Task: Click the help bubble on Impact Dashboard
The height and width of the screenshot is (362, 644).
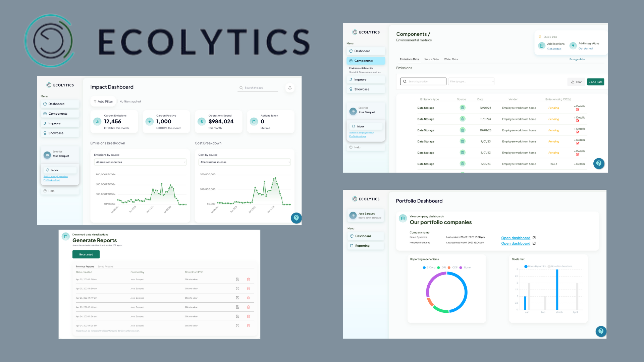Action: pyautogui.click(x=296, y=218)
